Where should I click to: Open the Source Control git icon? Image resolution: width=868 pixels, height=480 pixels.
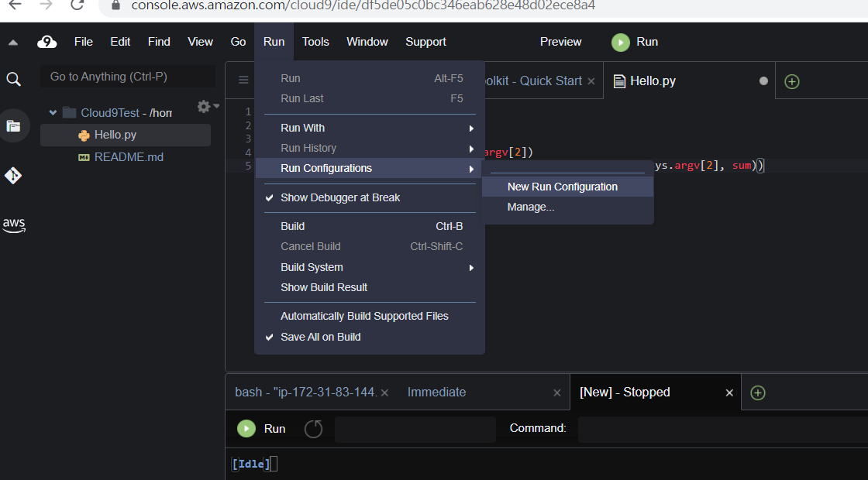(13, 175)
